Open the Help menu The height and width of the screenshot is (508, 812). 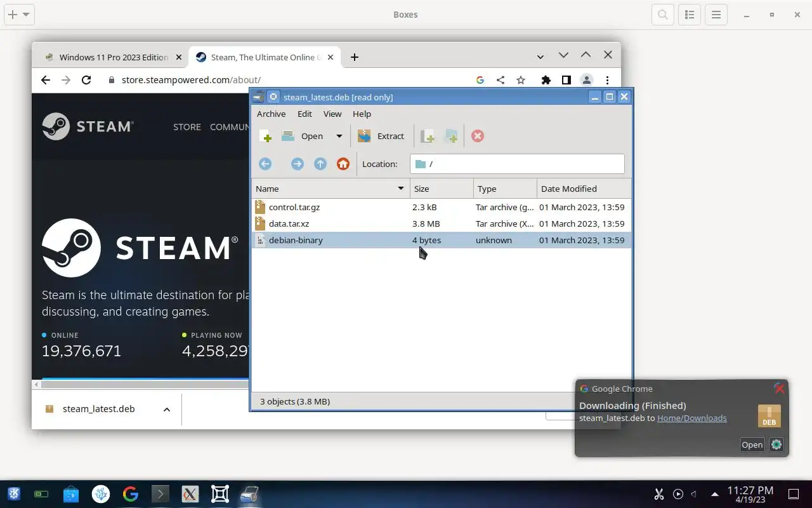[362, 114]
